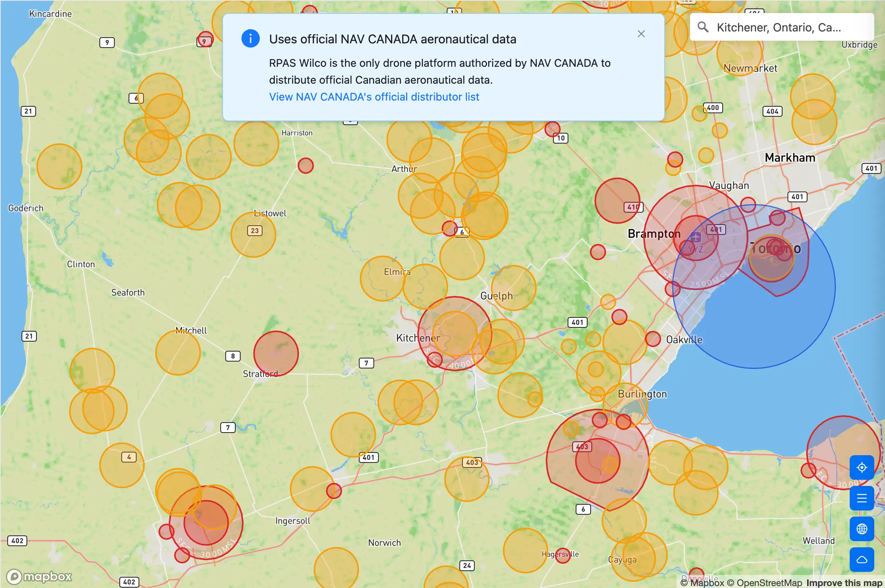Viewport: 885px width, 588px height.
Task: Click the Guelph map label
Action: click(496, 296)
